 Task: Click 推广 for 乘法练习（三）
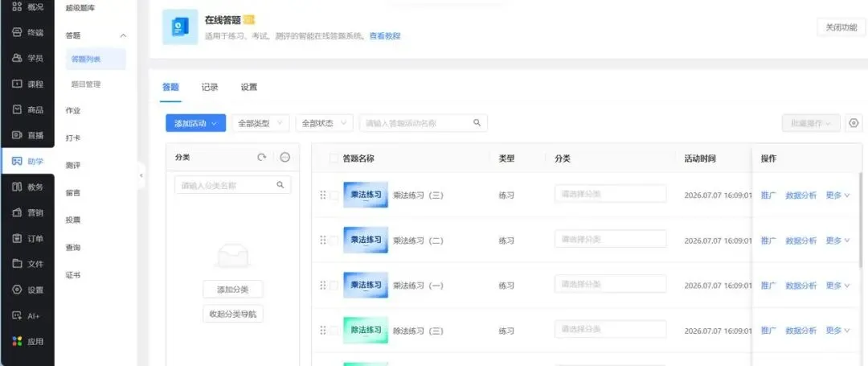click(x=768, y=195)
